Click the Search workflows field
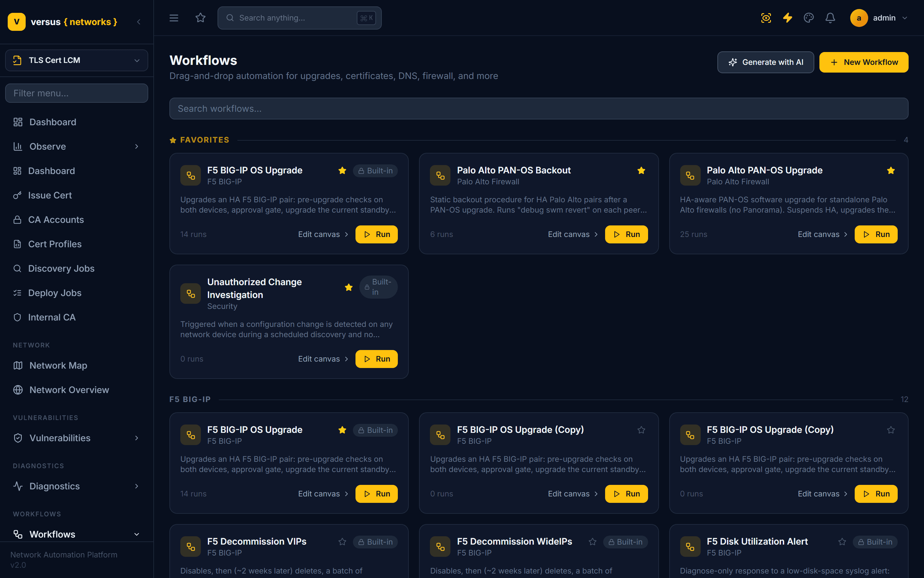Screen dimensions: 924x578 click(x=539, y=109)
